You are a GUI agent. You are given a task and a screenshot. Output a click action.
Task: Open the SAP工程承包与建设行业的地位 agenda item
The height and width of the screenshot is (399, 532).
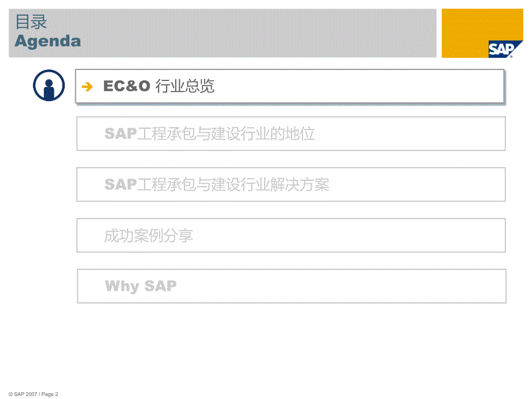coord(291,134)
